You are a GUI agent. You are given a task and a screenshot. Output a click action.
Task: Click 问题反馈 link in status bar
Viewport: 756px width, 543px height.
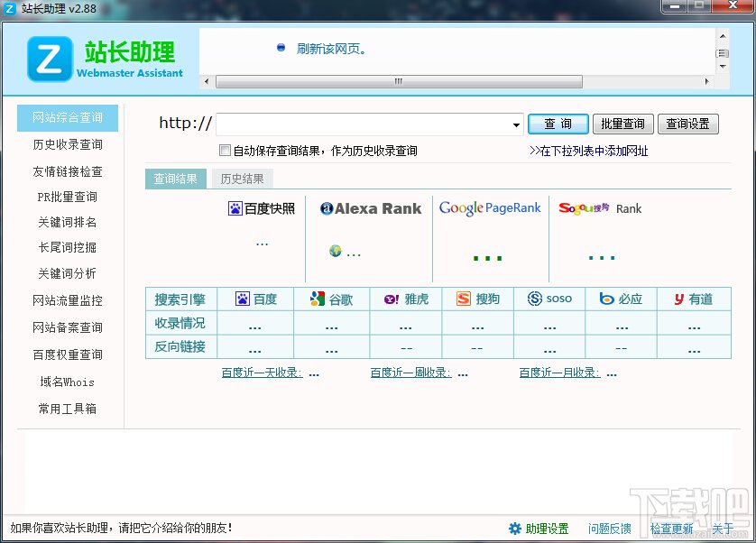tap(610, 529)
